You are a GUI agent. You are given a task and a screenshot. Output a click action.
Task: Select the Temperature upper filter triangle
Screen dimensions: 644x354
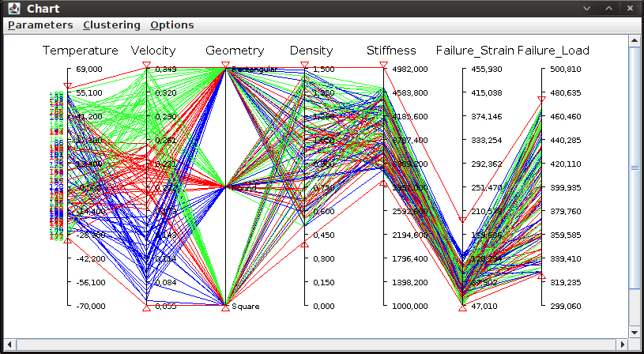point(68,86)
